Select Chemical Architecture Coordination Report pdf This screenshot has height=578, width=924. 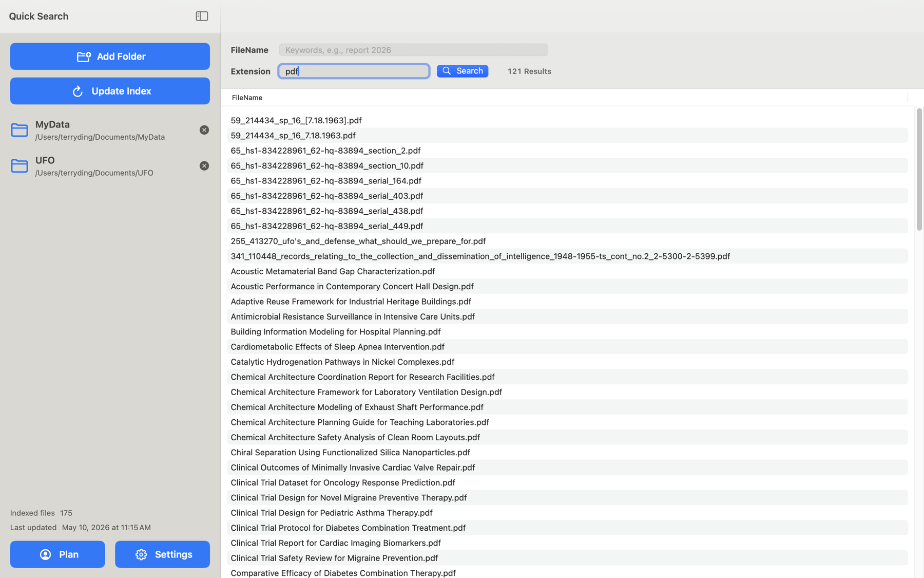pyautogui.click(x=567, y=377)
